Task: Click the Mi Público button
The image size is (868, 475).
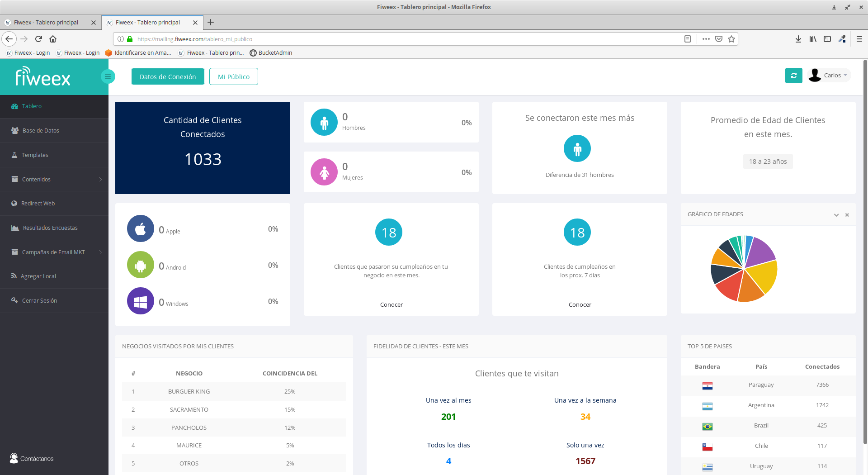Action: coord(233,77)
